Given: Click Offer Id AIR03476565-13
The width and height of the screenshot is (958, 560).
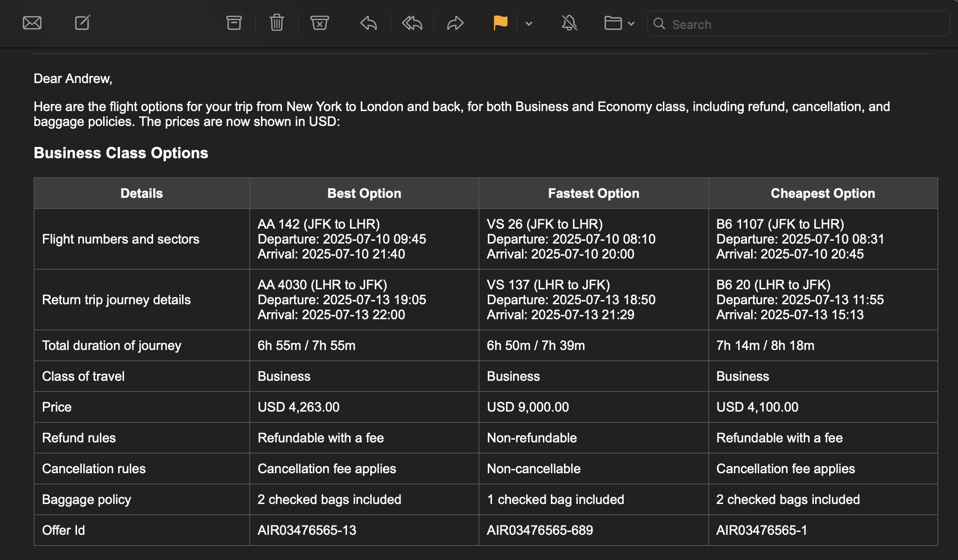Looking at the screenshot, I should coord(307,530).
